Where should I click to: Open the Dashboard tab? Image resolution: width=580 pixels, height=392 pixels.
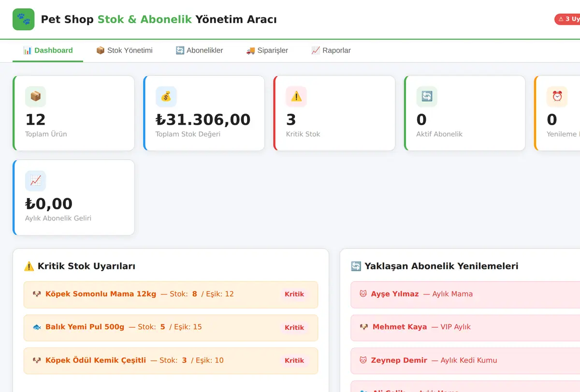(x=48, y=50)
